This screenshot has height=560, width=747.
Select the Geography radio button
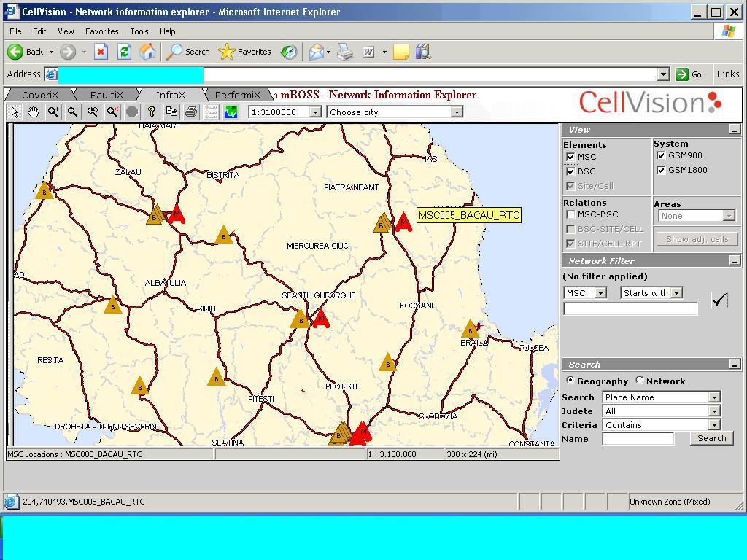pyautogui.click(x=570, y=380)
